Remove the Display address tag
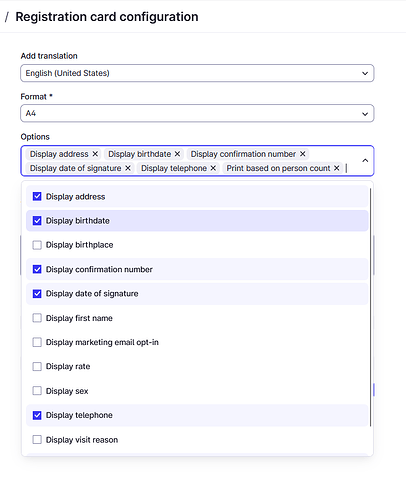The width and height of the screenshot is (406, 500). coord(95,154)
